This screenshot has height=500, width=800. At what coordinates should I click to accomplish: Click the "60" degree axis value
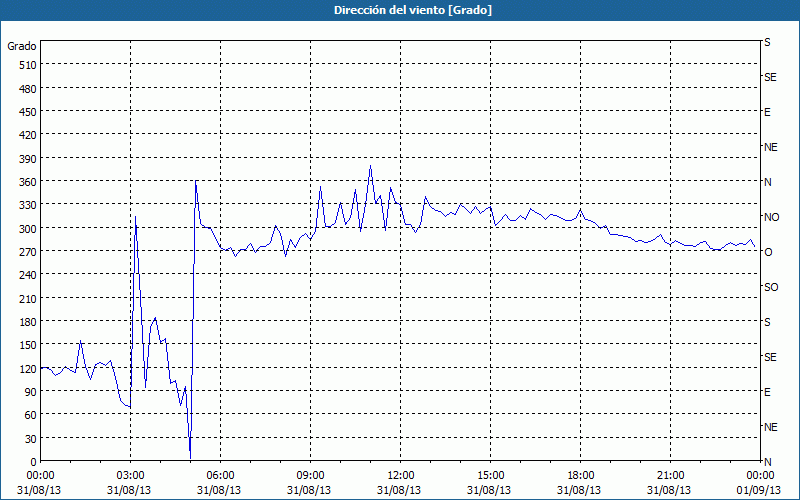(31, 415)
